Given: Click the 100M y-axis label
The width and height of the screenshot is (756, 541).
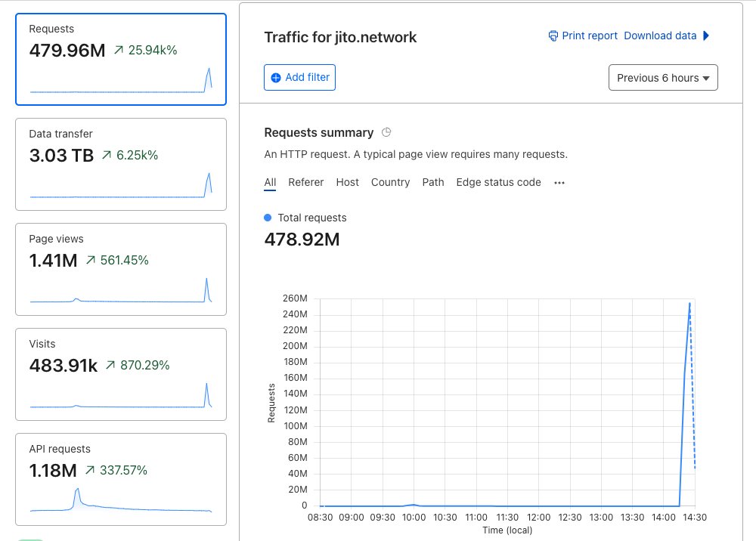Looking at the screenshot, I should tap(295, 426).
